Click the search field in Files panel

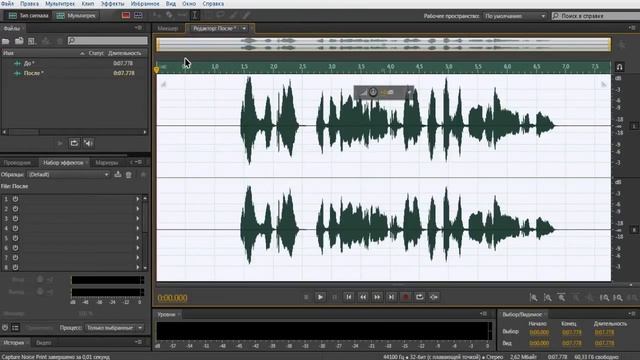pos(107,40)
